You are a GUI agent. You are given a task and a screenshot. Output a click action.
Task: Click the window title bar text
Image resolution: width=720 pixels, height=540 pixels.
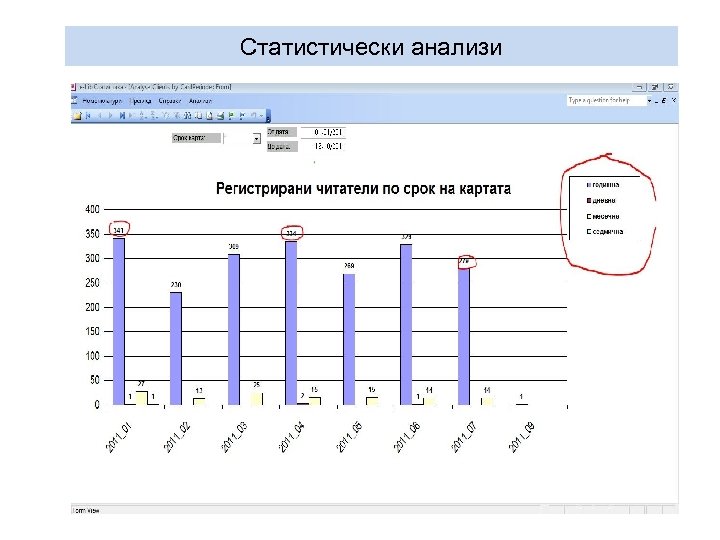pyautogui.click(x=155, y=87)
